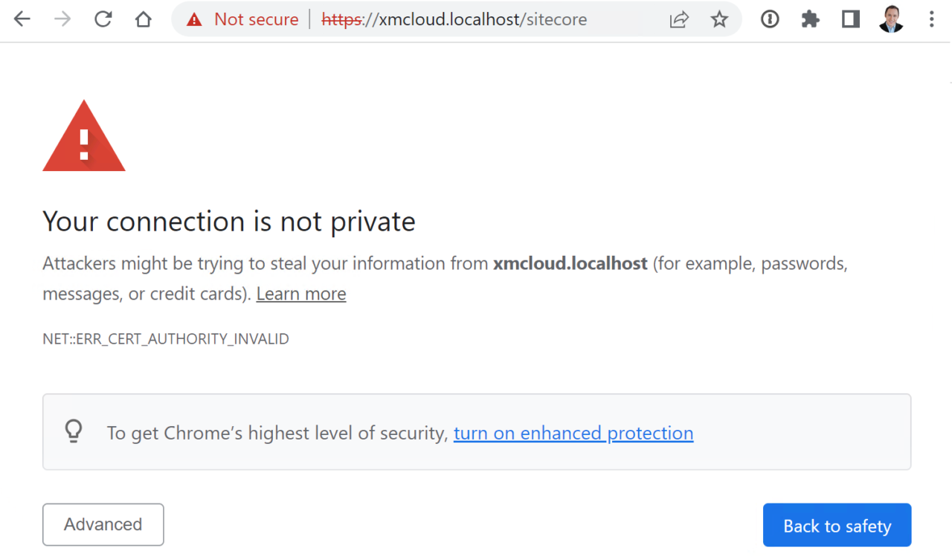This screenshot has height=560, width=952.
Task: Open the share this page icon
Action: [679, 19]
